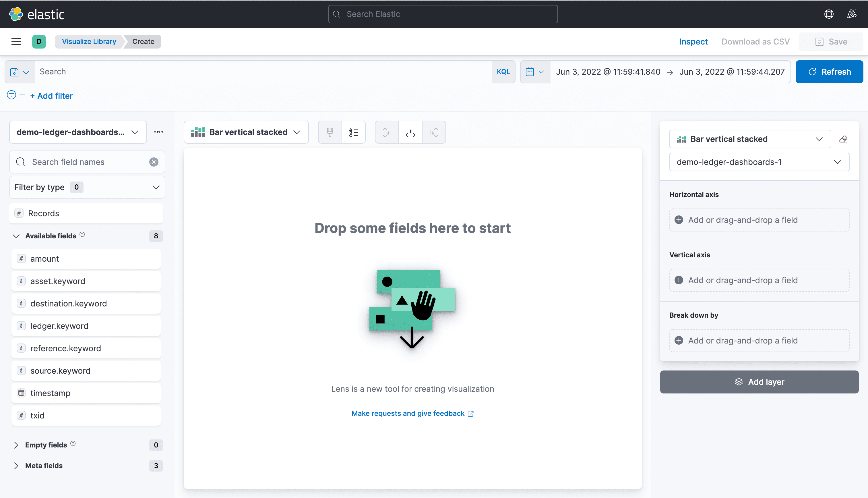Click the eraser icon to clear layer
This screenshot has width=868, height=498.
(843, 139)
